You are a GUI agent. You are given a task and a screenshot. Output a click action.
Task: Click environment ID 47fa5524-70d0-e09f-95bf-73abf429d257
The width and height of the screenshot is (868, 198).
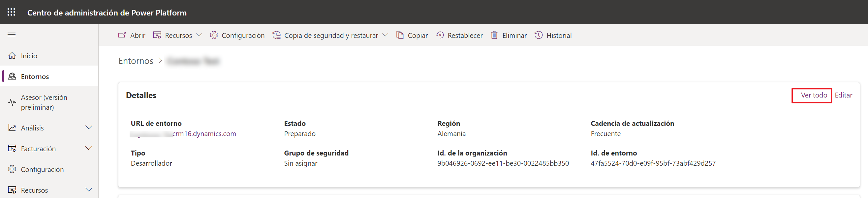tap(653, 163)
